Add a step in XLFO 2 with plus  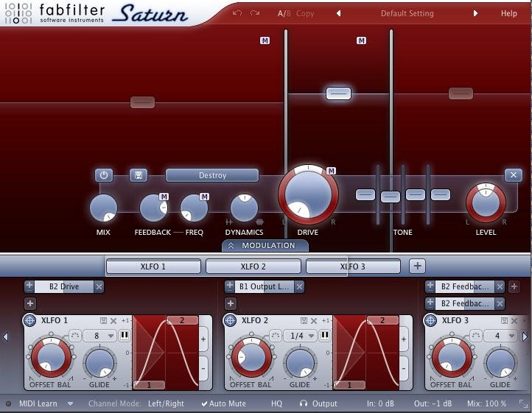click(x=404, y=339)
